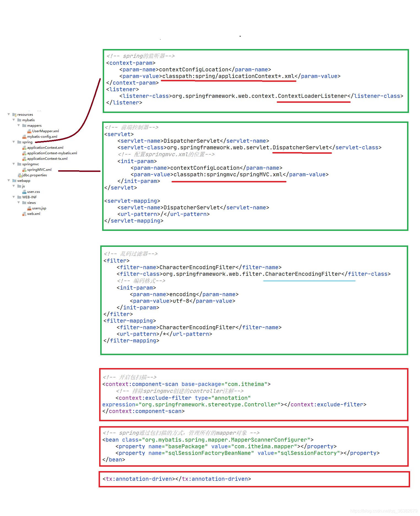This screenshot has height=516, width=420.
Task: Click the jdbc.properties file icon
Action: click(20, 175)
